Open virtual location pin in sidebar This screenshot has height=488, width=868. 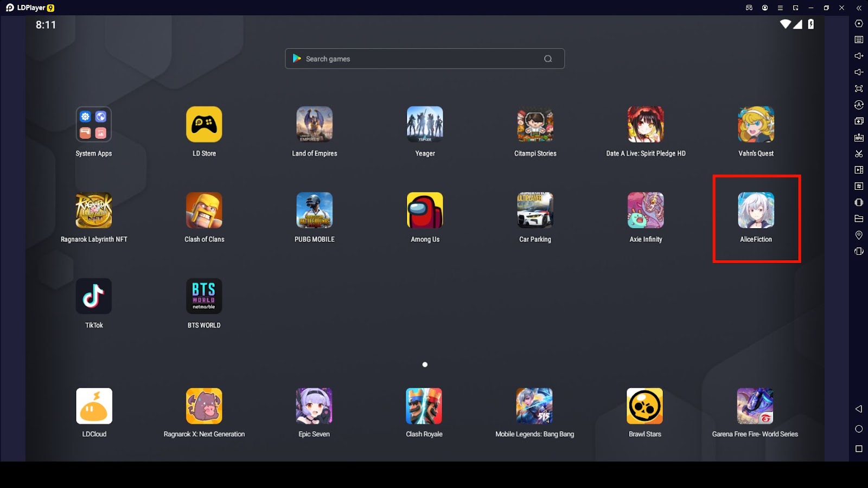859,235
